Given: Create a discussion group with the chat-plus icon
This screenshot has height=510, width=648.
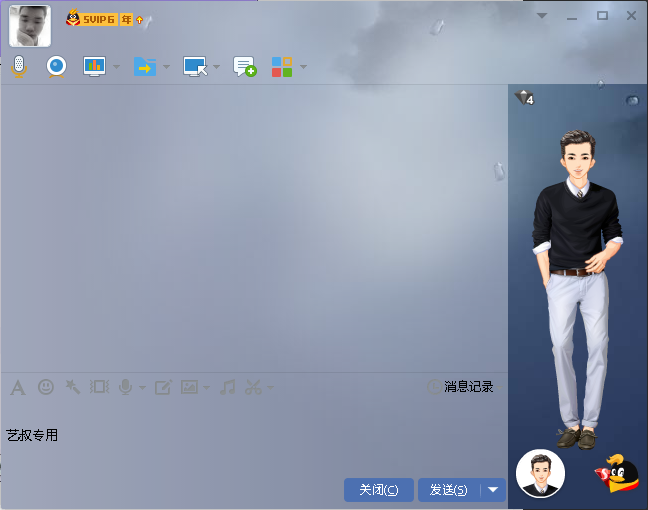Looking at the screenshot, I should point(245,67).
